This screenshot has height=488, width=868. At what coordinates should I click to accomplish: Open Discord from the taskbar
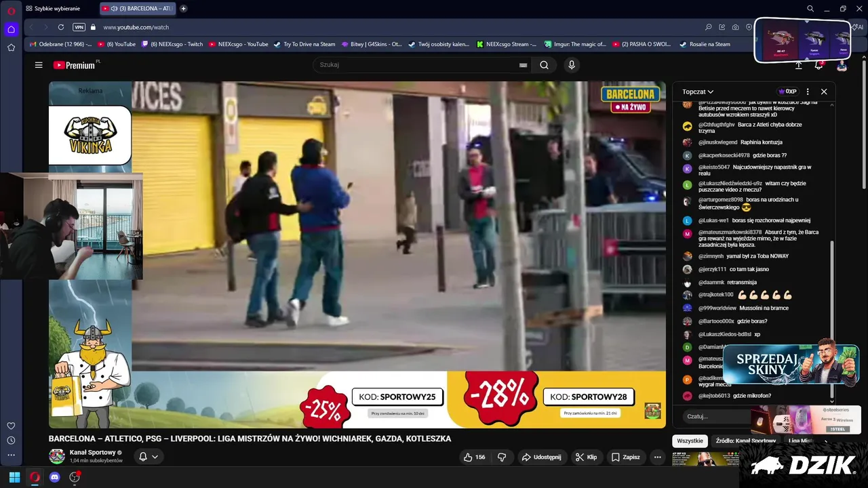coord(55,477)
